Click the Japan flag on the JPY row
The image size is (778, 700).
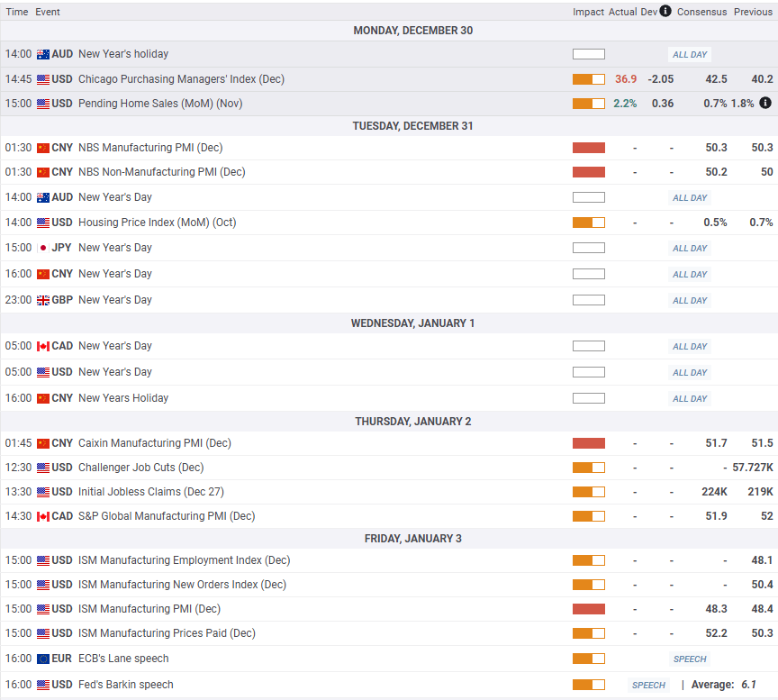pos(43,248)
